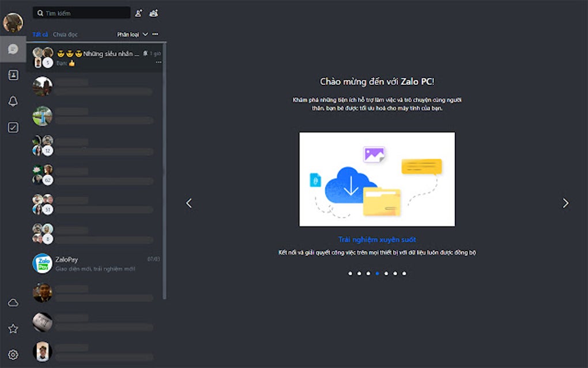Select the Create group icon
Viewport: 588px width, 368px height.
pyautogui.click(x=154, y=12)
